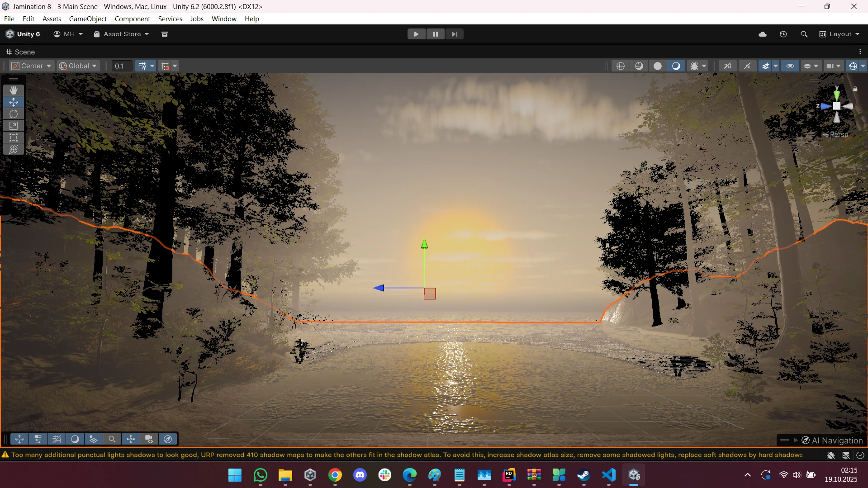Open Unity Cloud from the cloud icon
868x488 pixels.
pyautogui.click(x=763, y=34)
